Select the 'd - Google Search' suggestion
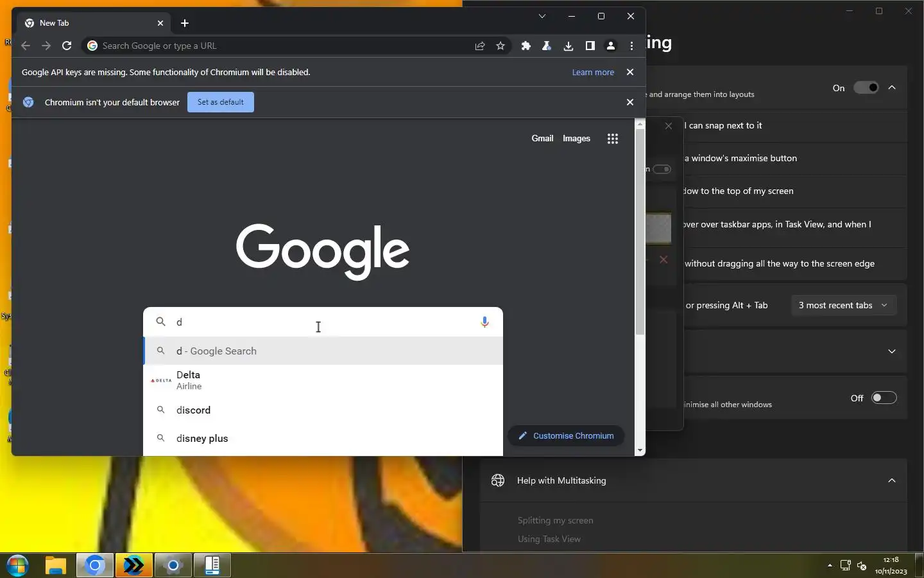This screenshot has width=924, height=578. pos(323,351)
